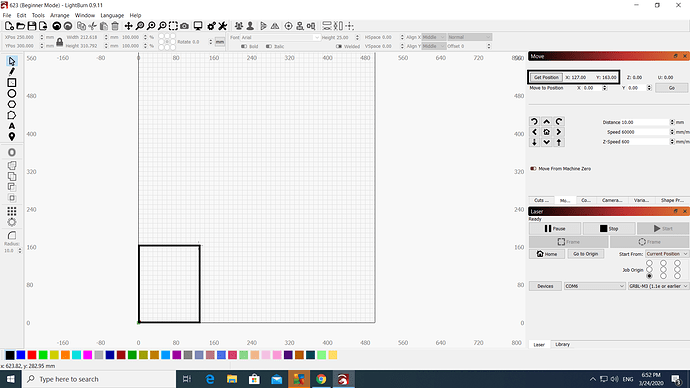The height and width of the screenshot is (388, 690).
Task: Toggle the Bold text switch
Action: coord(244,46)
